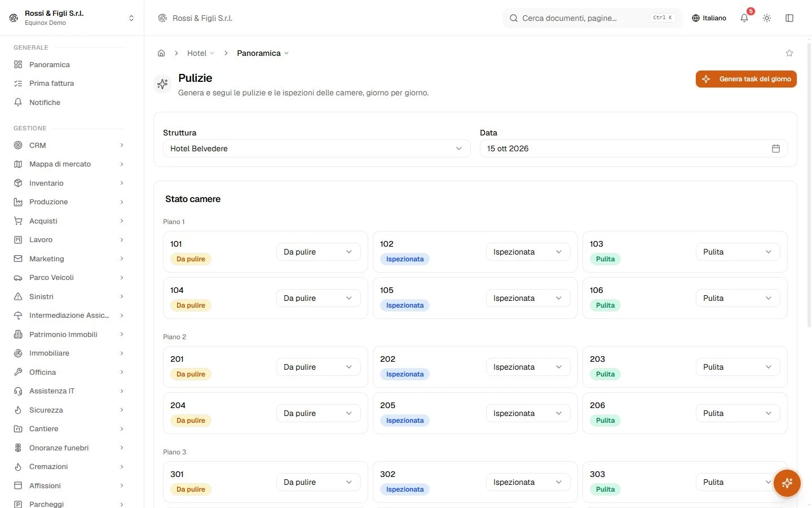Click the CRM sidebar icon
This screenshot has width=812, height=508.
point(18,145)
